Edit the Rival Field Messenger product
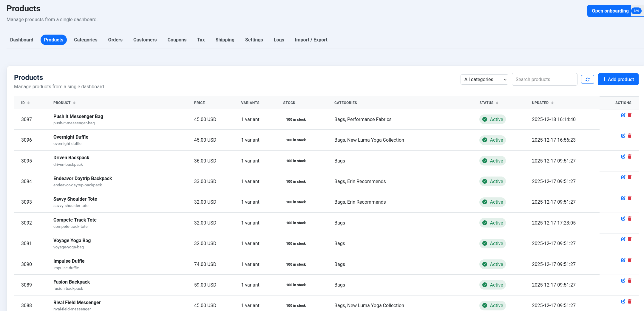 coord(623,301)
